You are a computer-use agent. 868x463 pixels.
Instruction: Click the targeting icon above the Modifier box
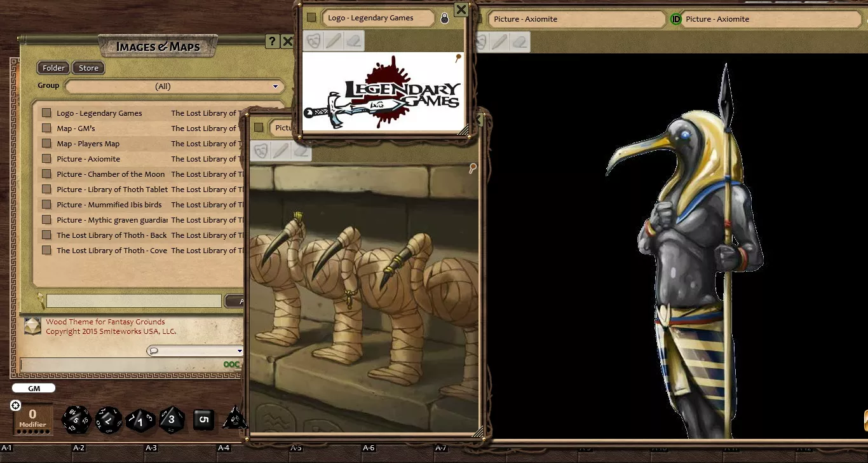coord(16,406)
